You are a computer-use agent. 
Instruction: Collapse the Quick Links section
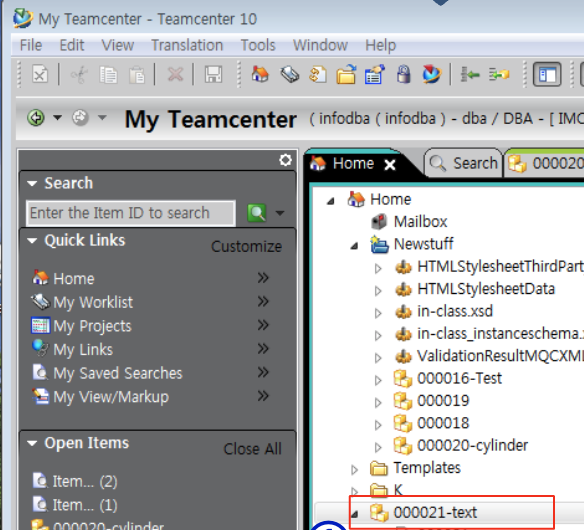[x=32, y=241]
